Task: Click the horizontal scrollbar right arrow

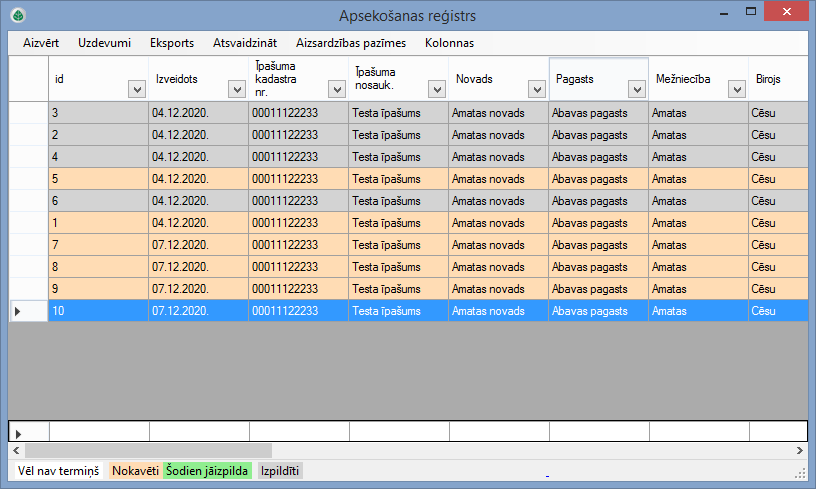Action: (800, 450)
